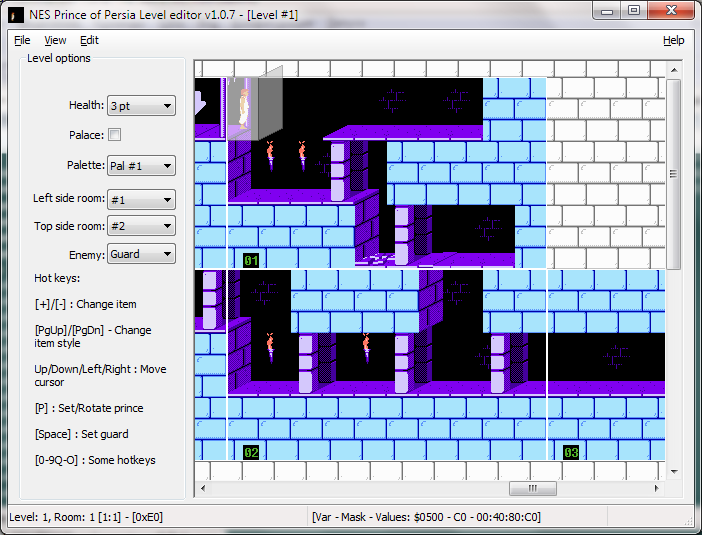
Task: Click the app icon in title bar
Action: tap(16, 15)
